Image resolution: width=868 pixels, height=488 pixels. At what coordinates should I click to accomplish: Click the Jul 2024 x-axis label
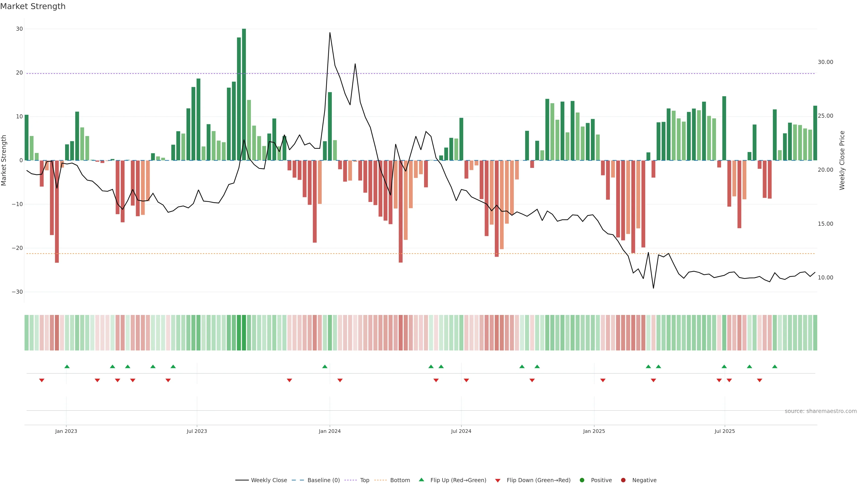pos(461,431)
